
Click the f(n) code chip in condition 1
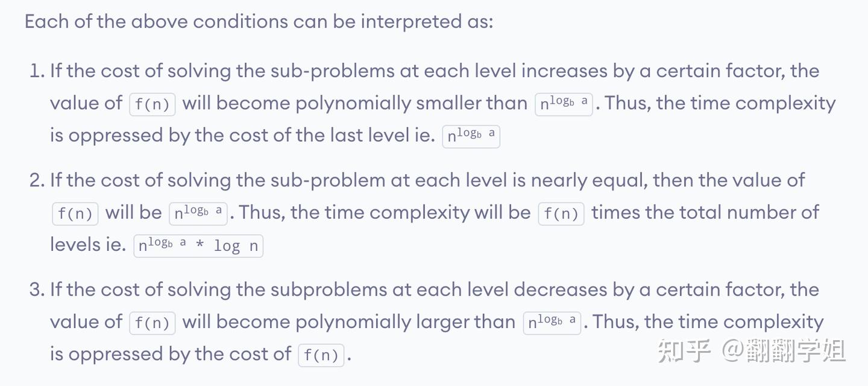153,104
